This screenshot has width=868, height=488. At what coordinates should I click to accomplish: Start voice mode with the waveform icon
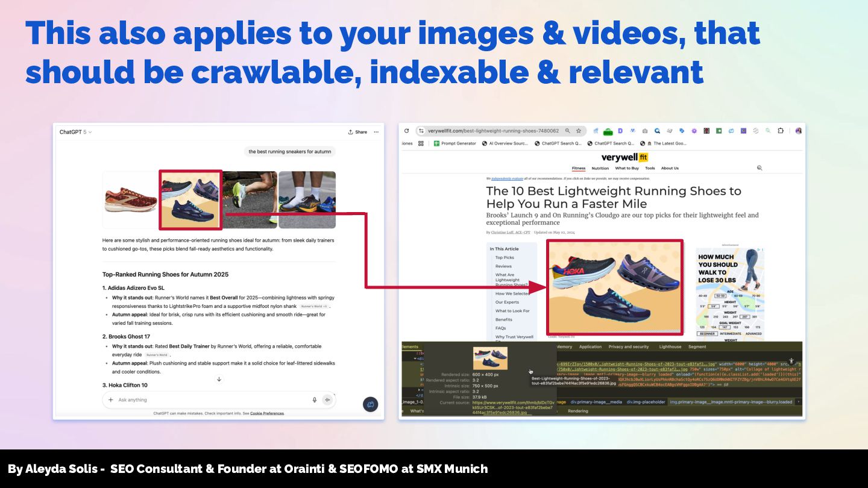click(328, 400)
